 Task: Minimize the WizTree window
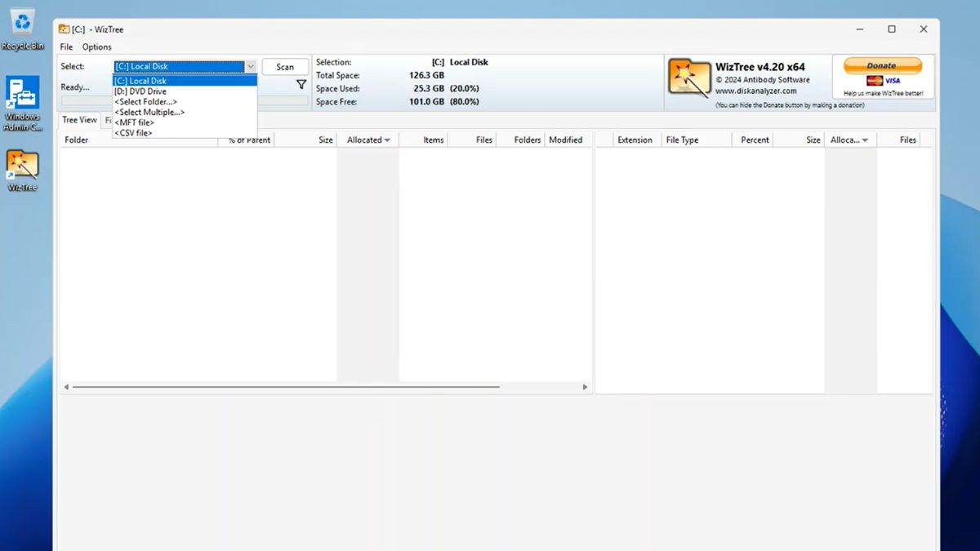(860, 29)
